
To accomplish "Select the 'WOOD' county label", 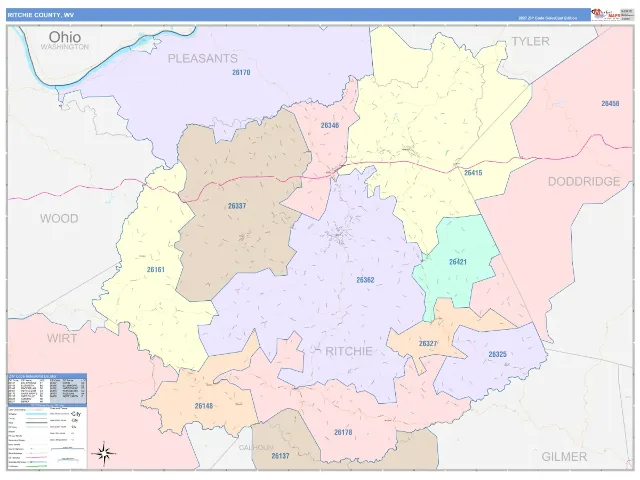I will 59,218.
